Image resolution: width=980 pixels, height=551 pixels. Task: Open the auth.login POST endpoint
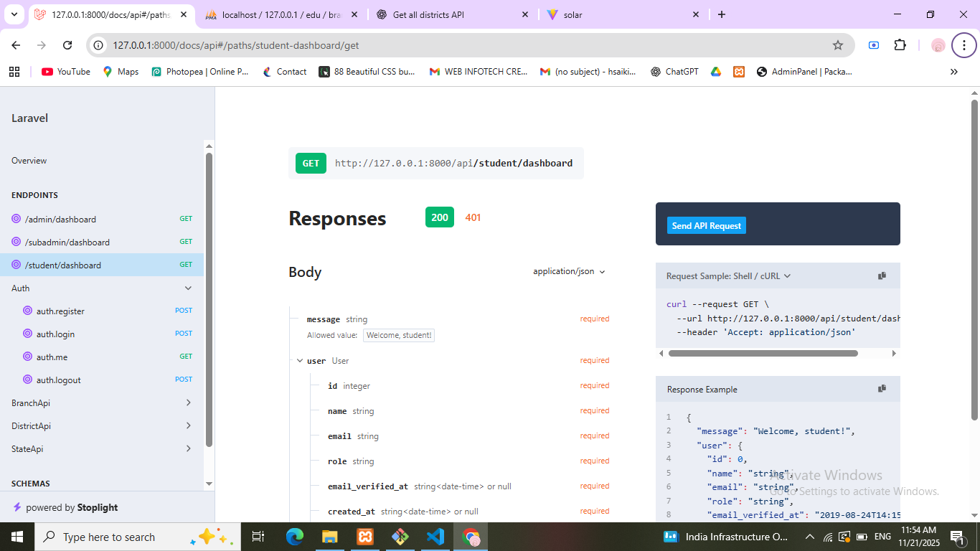click(x=56, y=334)
